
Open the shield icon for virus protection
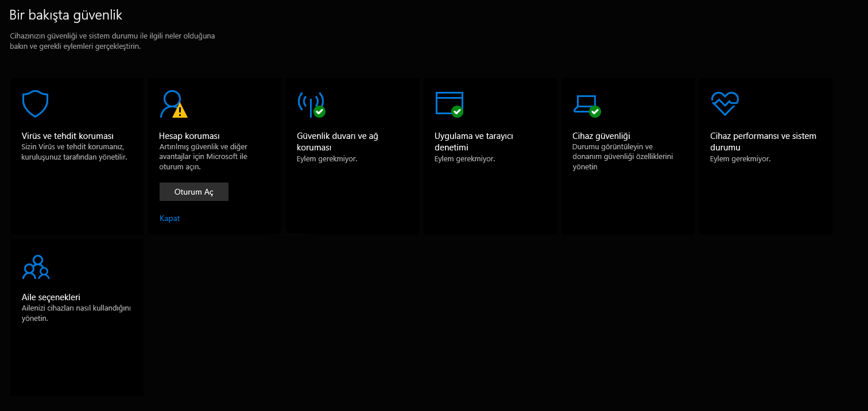[35, 104]
